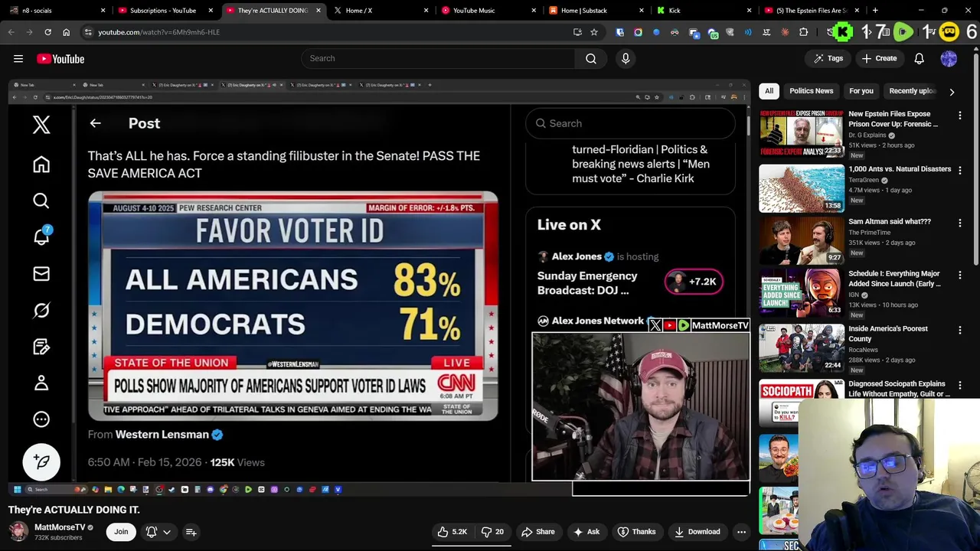Open options for Diagnosed Sociopath Explains video
This screenshot has height=551, width=980.
tap(960, 386)
